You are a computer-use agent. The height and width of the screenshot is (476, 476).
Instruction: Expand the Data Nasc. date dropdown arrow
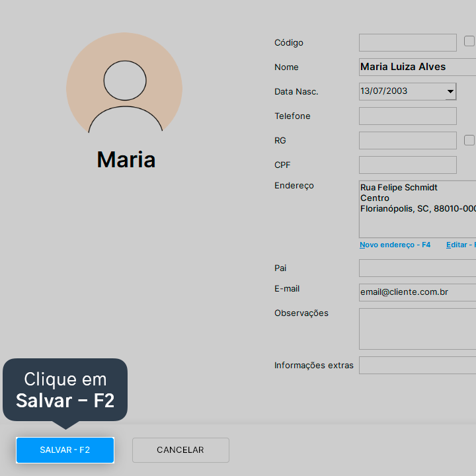450,91
